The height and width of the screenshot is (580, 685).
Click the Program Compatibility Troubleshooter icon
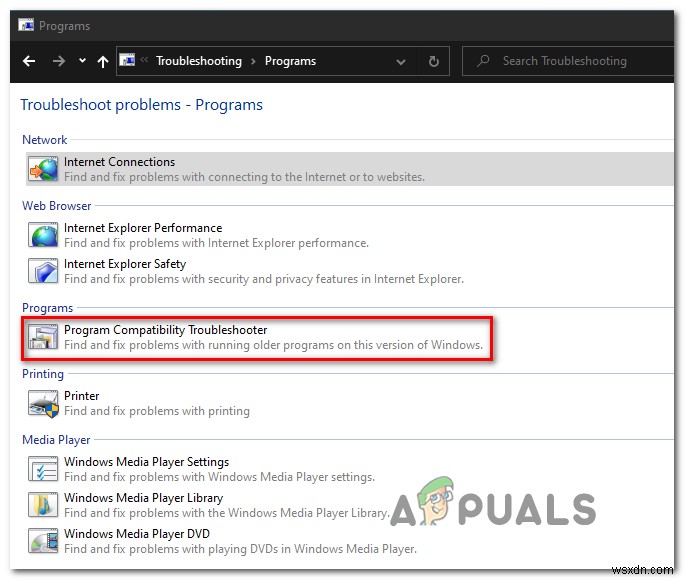43,337
